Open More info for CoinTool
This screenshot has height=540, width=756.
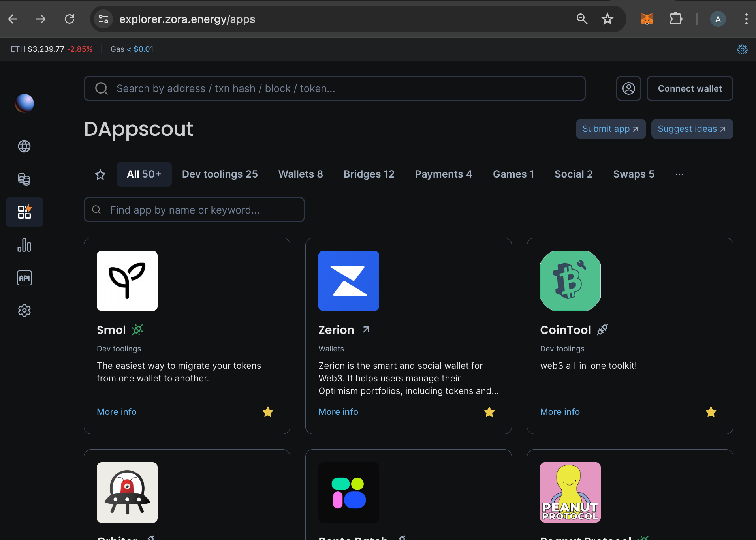560,412
